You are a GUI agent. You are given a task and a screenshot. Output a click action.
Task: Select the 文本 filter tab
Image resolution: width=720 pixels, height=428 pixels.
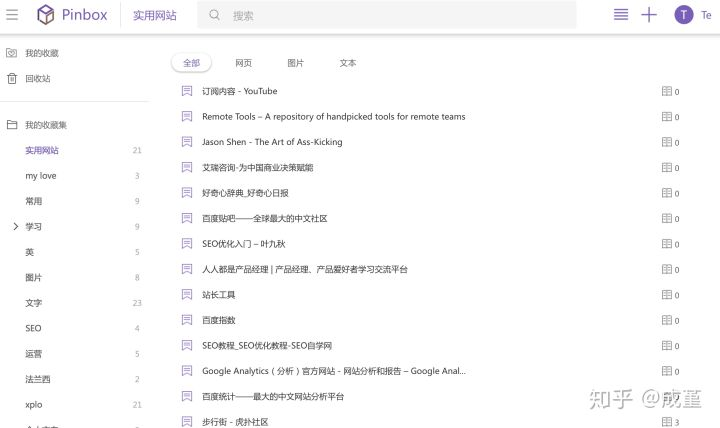pyautogui.click(x=348, y=63)
